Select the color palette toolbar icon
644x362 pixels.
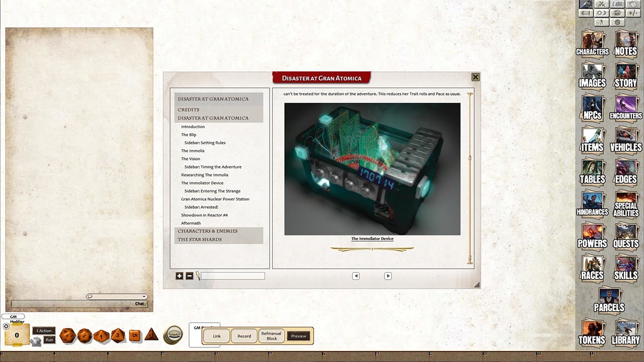[x=617, y=13]
